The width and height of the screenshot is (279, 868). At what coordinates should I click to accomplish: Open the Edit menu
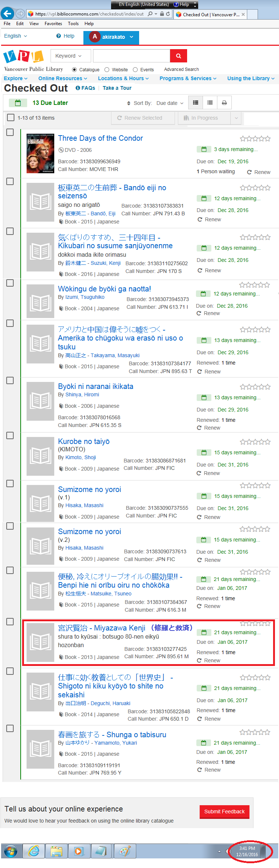(x=20, y=23)
